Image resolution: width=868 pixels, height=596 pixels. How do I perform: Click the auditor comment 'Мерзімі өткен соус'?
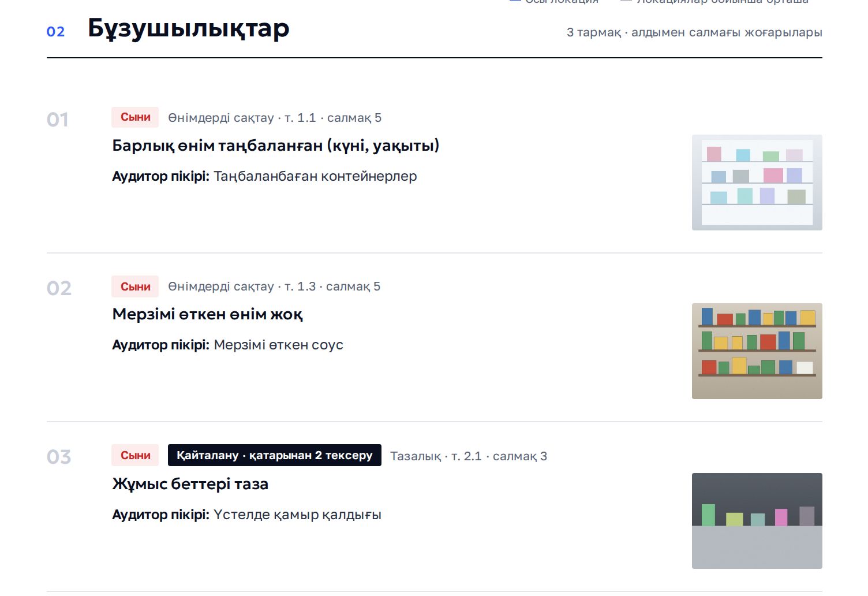[x=279, y=345]
